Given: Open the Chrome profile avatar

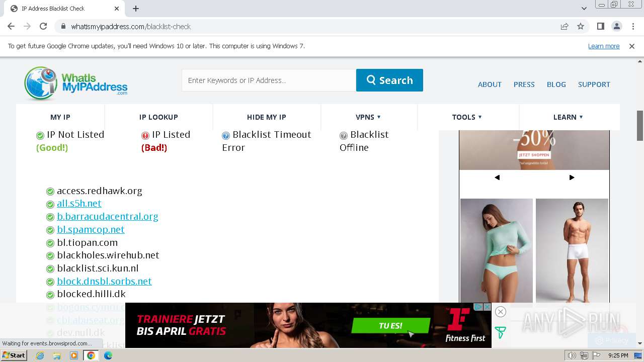Looking at the screenshot, I should point(616,26).
